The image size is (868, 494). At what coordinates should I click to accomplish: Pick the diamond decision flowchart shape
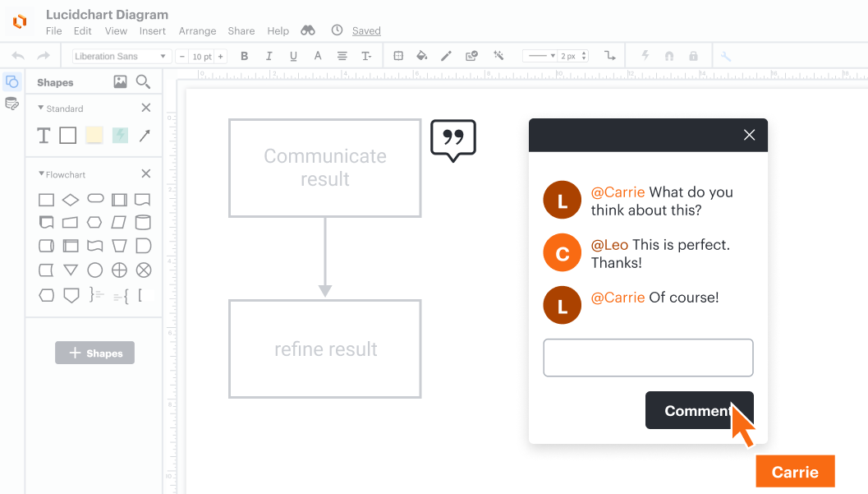pyautogui.click(x=71, y=200)
